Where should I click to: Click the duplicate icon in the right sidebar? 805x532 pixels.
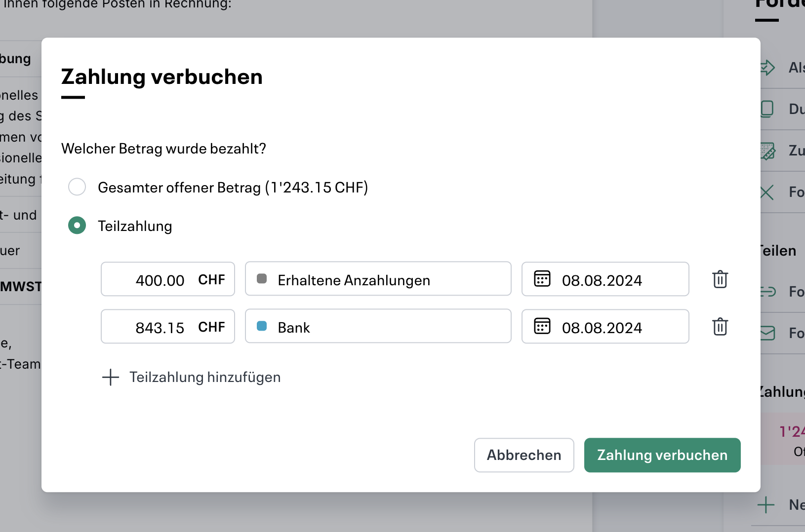[x=766, y=109]
